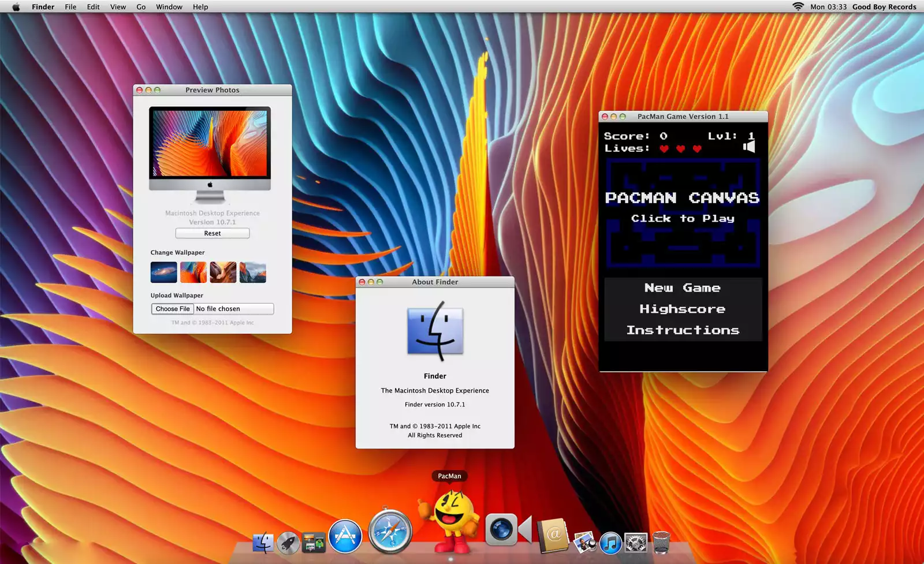
Task: Click the 'No file chosen' label
Action: [218, 309]
